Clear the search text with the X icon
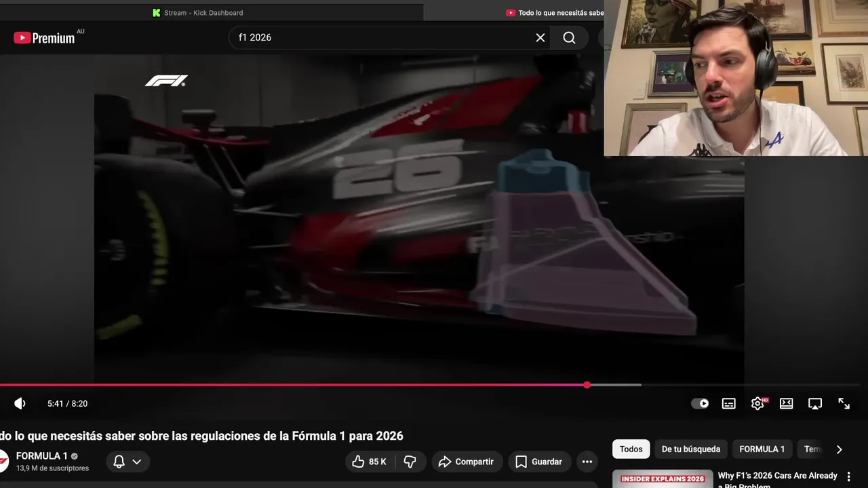This screenshot has height=488, width=868. [x=540, y=38]
